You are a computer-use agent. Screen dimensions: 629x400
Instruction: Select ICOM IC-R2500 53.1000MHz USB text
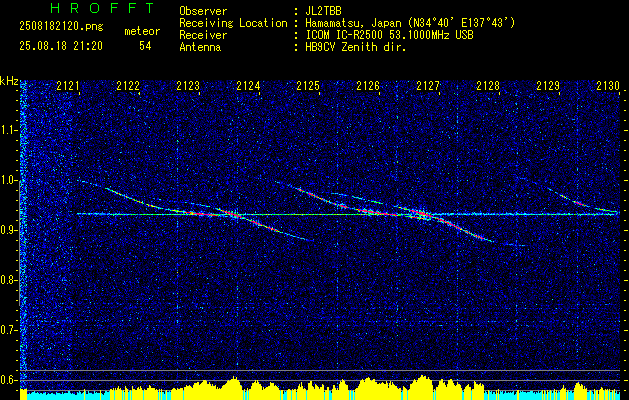click(x=389, y=35)
